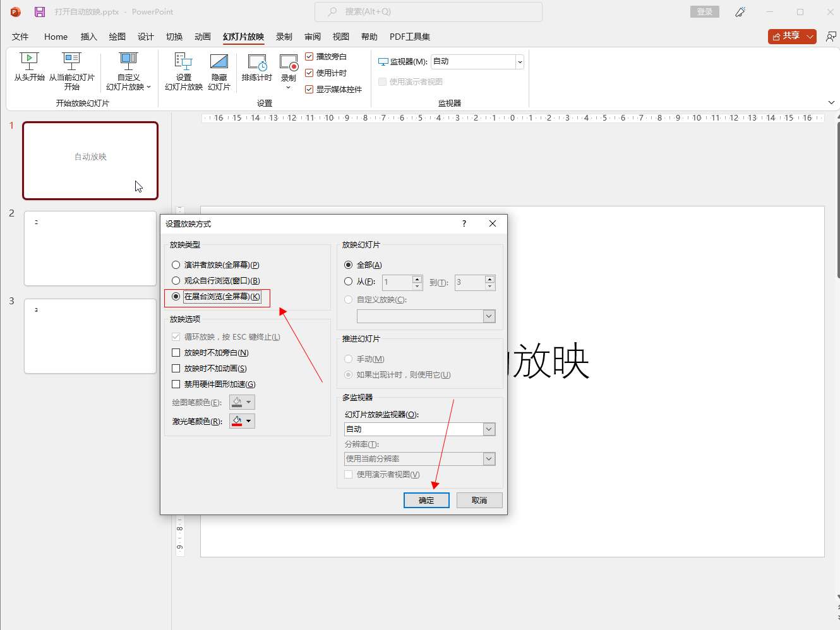840x630 pixels.
Task: Open the 文件 File tab
Action: tap(20, 37)
